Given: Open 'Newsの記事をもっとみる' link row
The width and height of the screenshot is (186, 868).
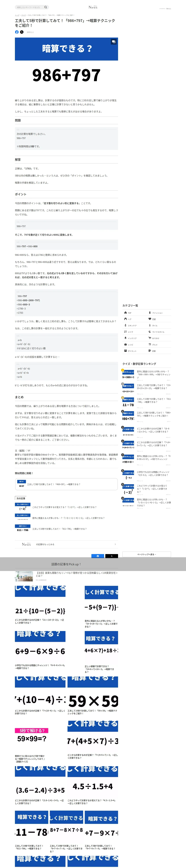Looking at the screenshot, I should pyautogui.click(x=66, y=544).
